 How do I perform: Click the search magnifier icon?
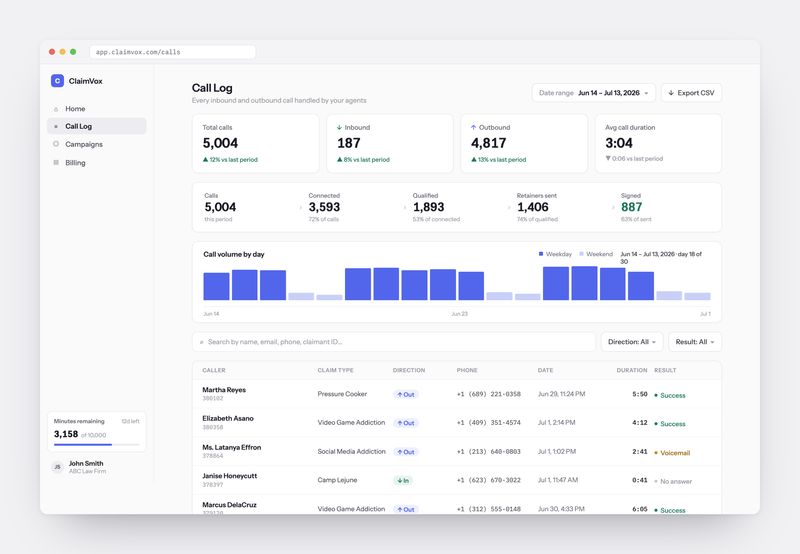click(x=202, y=342)
